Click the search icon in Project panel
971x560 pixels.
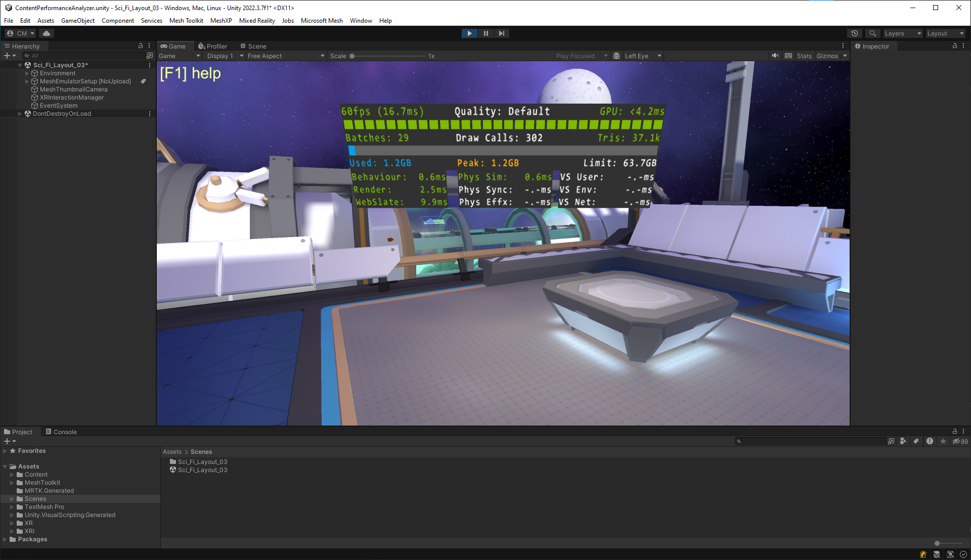738,441
